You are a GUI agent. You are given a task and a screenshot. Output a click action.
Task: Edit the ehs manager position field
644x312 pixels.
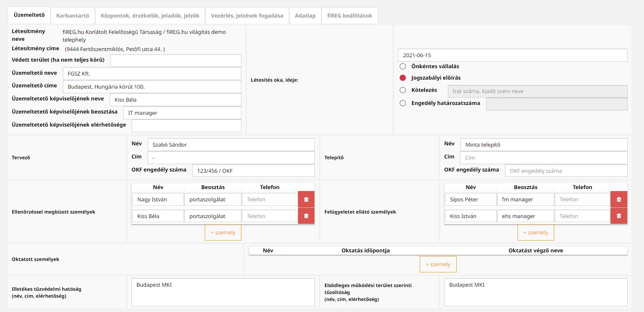point(526,216)
